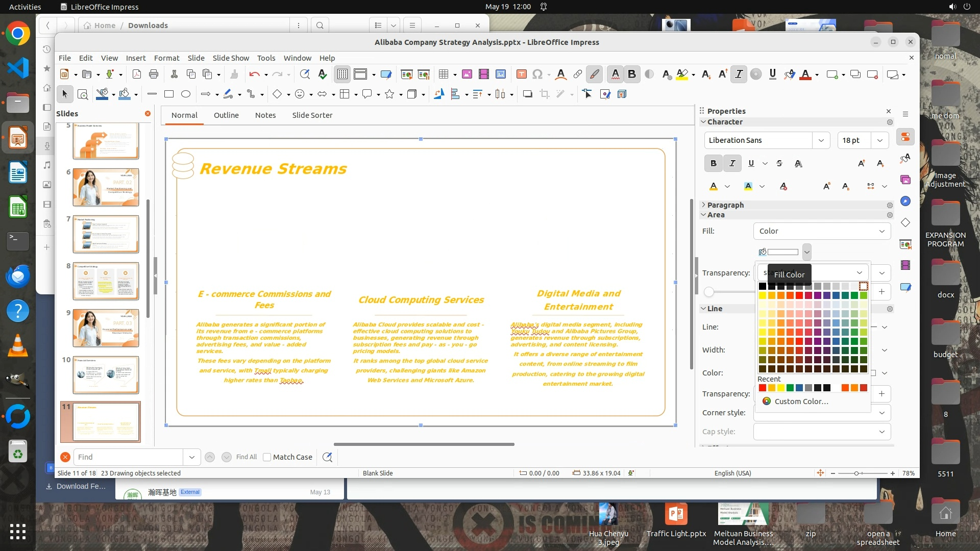
Task: Click the Custom Color... button
Action: click(x=801, y=402)
